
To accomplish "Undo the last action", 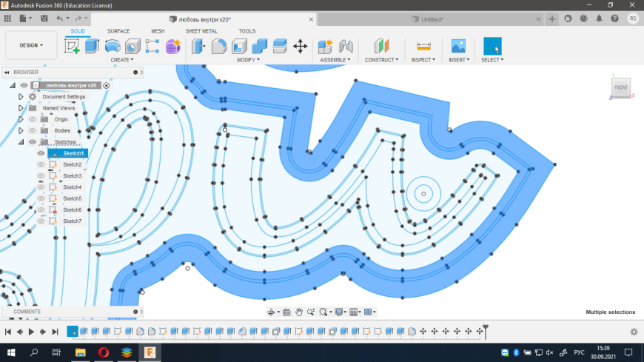I will click(60, 19).
